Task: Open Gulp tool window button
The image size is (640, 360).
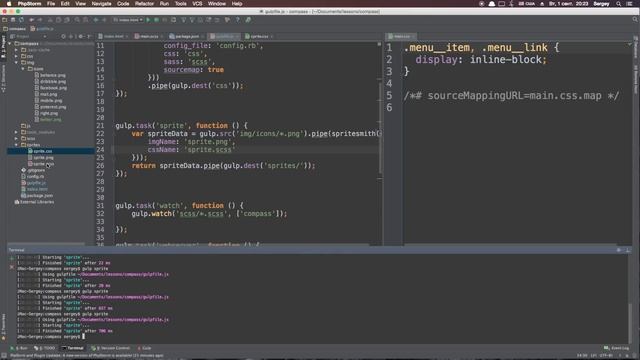Action: (x=144, y=348)
